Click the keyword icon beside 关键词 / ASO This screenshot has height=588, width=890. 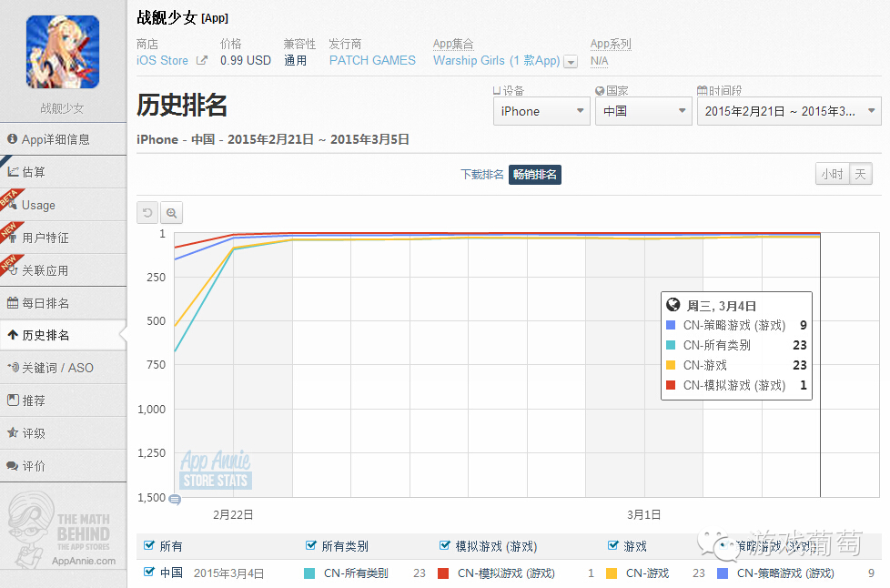[13, 367]
